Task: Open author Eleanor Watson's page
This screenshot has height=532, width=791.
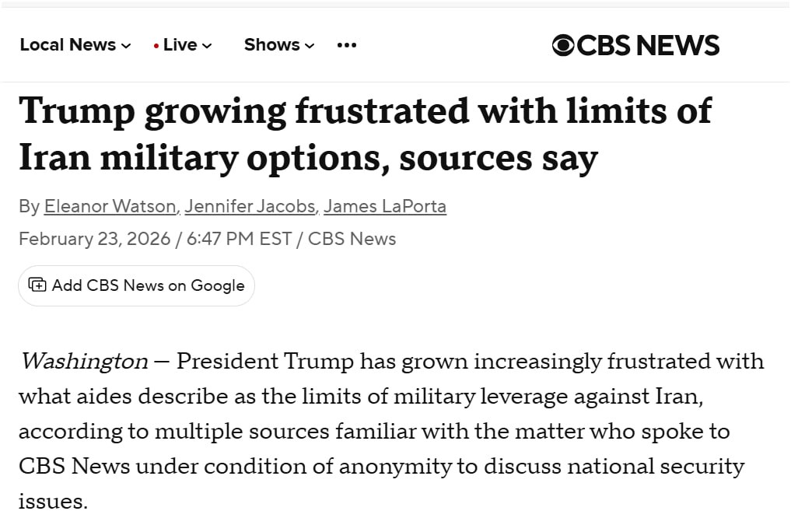Action: (110, 206)
